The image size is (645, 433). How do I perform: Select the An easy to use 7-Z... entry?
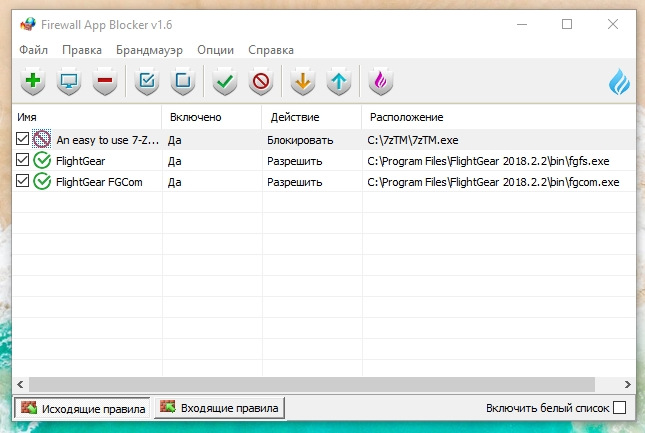point(107,140)
